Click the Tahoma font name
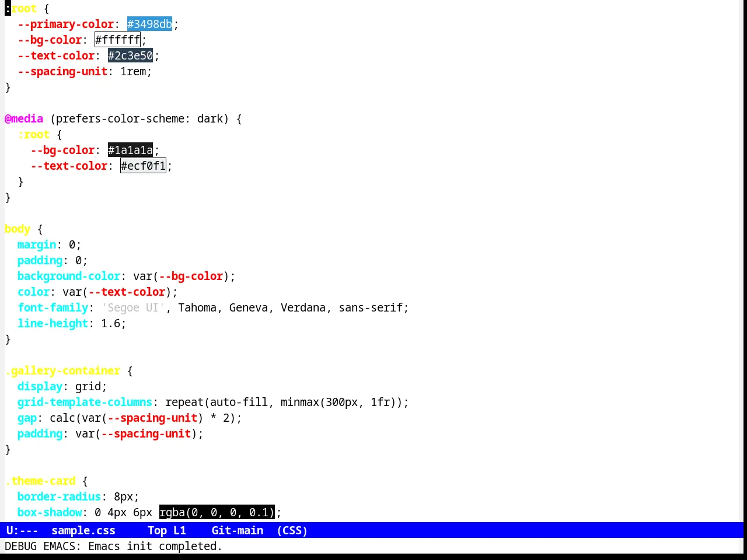 pyautogui.click(x=197, y=307)
